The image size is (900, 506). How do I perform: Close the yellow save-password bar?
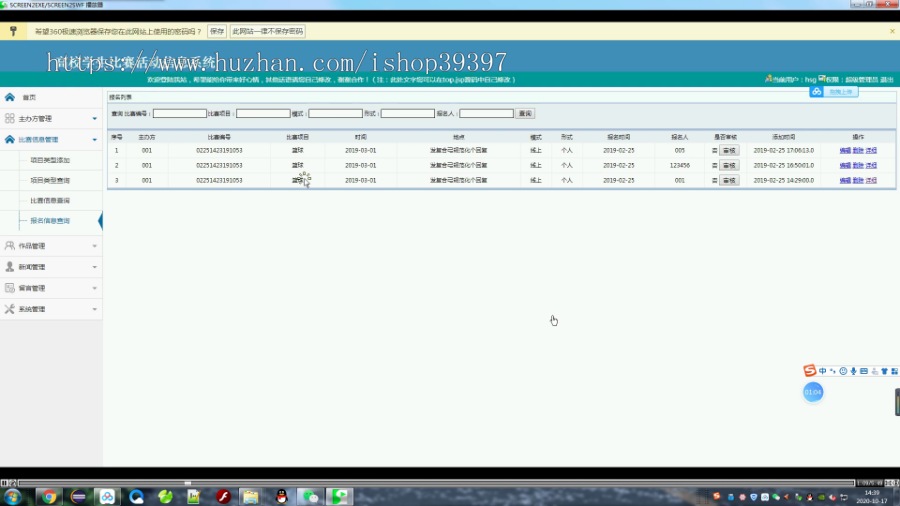coord(892,31)
